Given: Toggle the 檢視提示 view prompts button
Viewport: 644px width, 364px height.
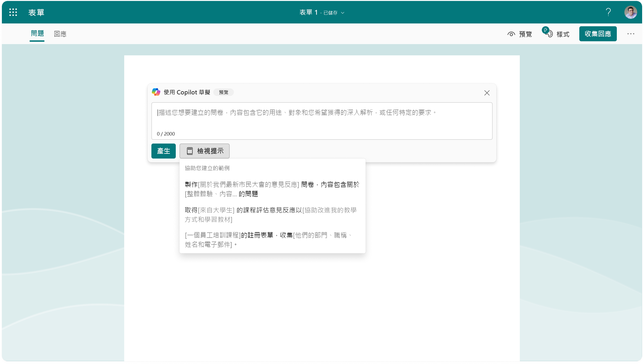Looking at the screenshot, I should 205,151.
